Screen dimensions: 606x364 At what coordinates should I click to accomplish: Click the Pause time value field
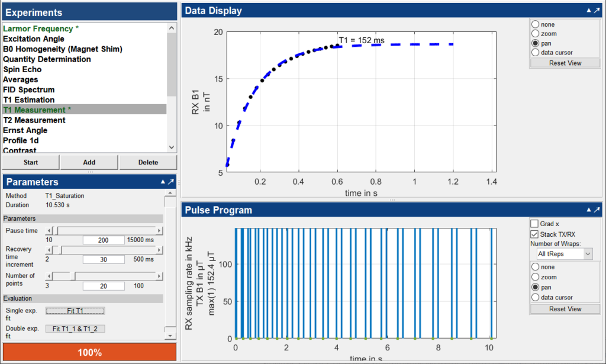pyautogui.click(x=104, y=240)
